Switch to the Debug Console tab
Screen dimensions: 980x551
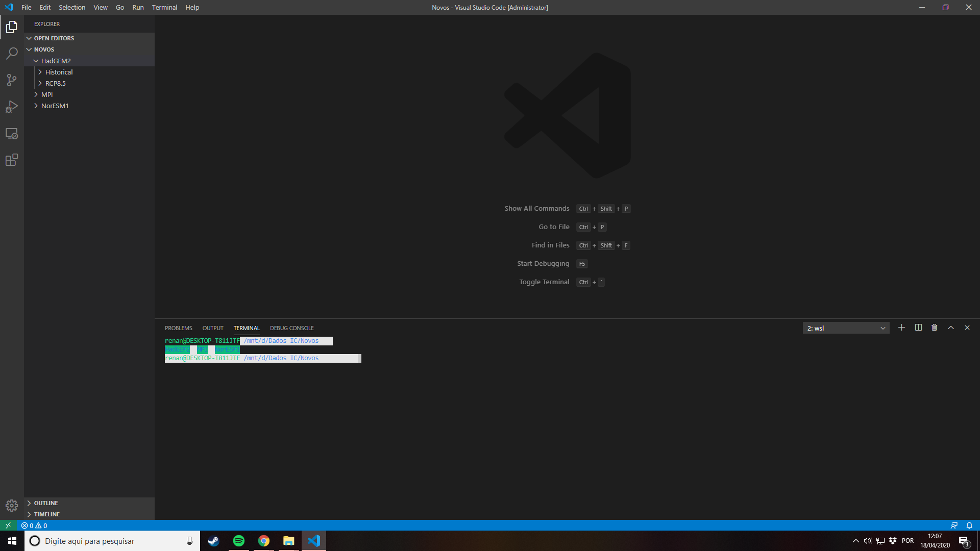[292, 328]
